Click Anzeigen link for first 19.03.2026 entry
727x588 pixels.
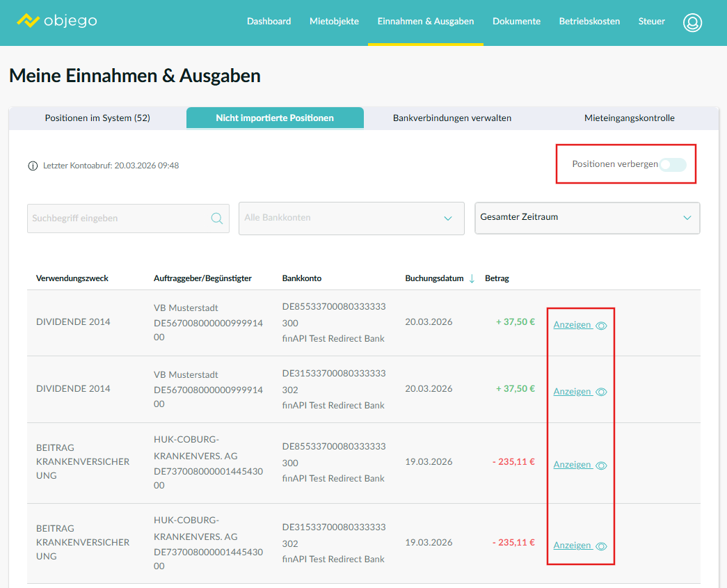573,465
